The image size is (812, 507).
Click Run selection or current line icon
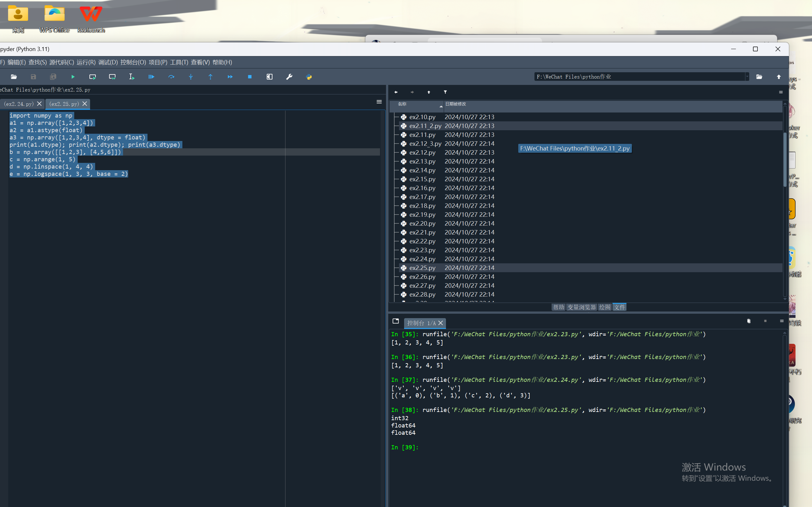pos(132,77)
